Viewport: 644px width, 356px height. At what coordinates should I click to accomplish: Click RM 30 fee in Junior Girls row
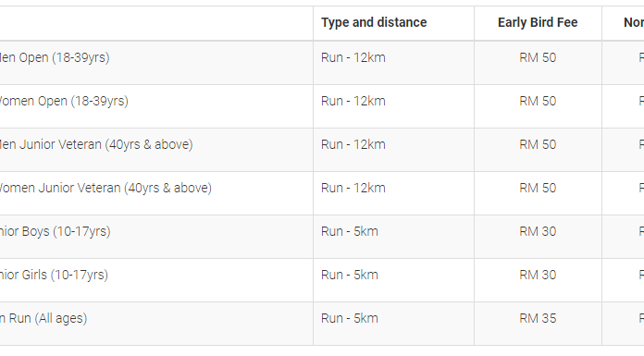tap(538, 276)
